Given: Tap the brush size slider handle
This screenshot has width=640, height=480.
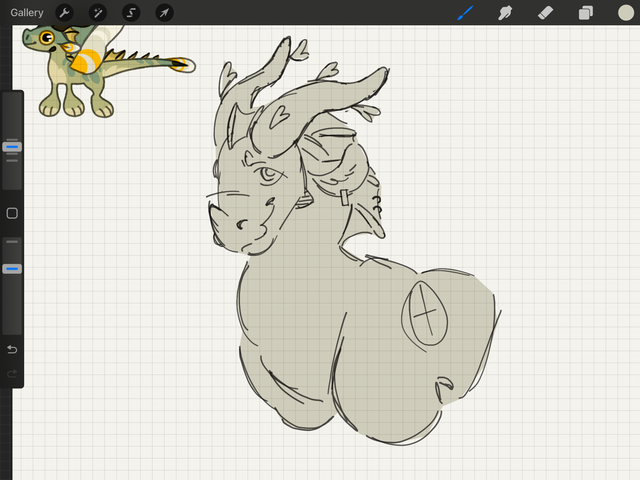Looking at the screenshot, I should [x=12, y=147].
